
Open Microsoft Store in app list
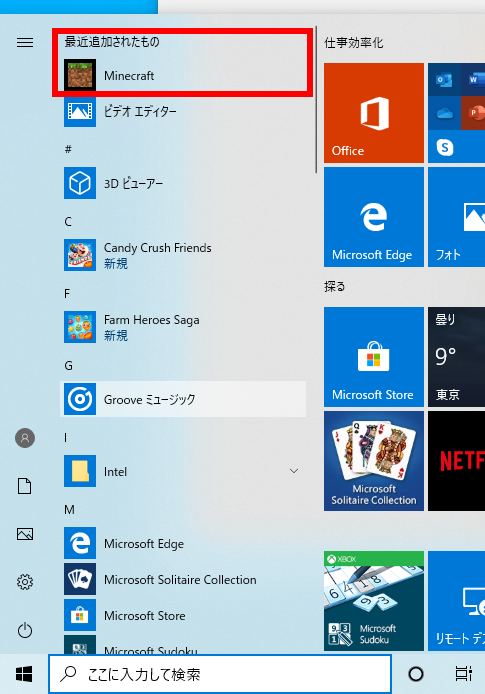tap(183, 615)
